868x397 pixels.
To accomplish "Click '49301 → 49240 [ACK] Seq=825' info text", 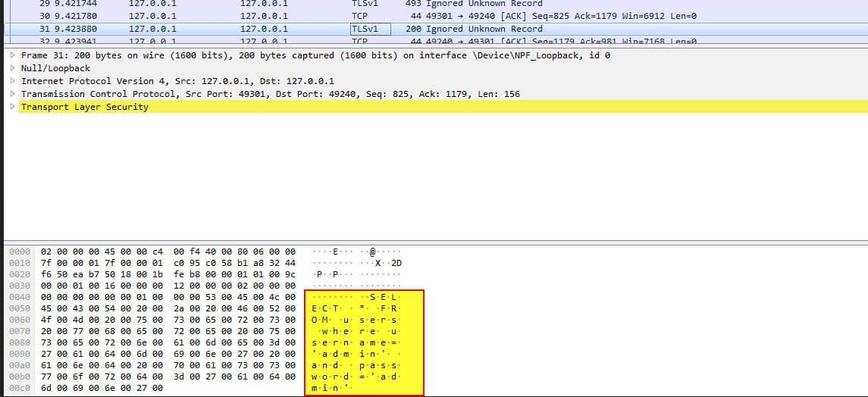I will point(490,16).
